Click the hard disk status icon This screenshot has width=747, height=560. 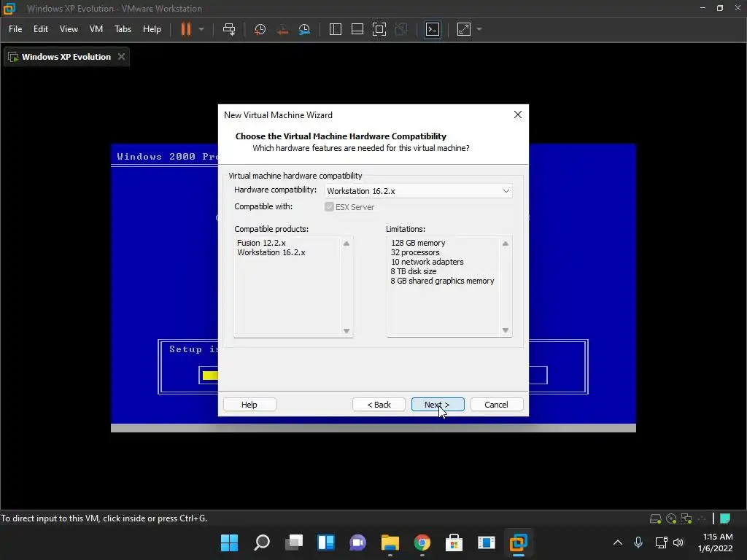[x=656, y=518]
